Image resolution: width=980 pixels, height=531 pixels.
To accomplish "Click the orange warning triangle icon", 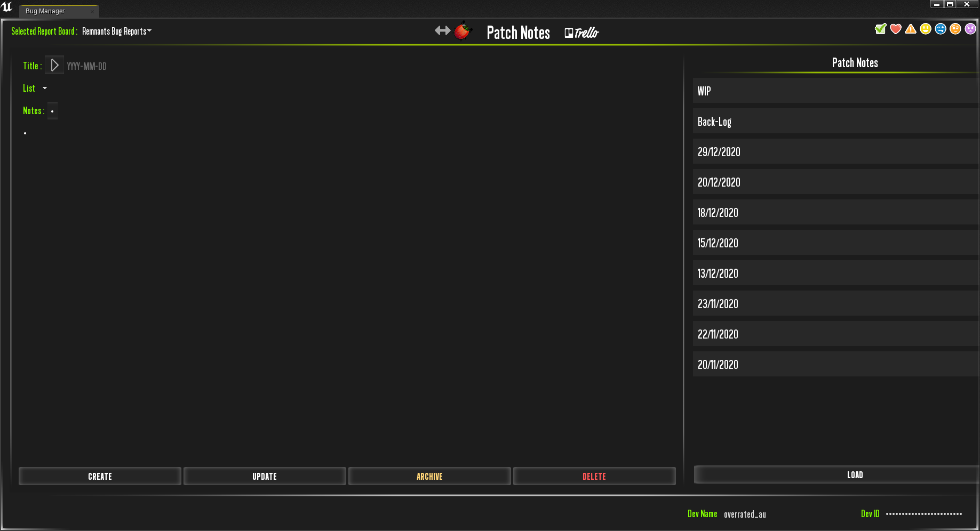I will [x=911, y=29].
